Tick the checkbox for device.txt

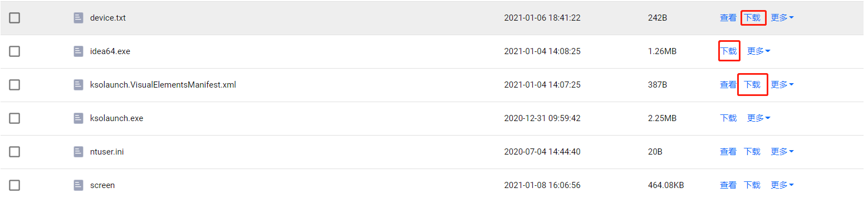[14, 18]
